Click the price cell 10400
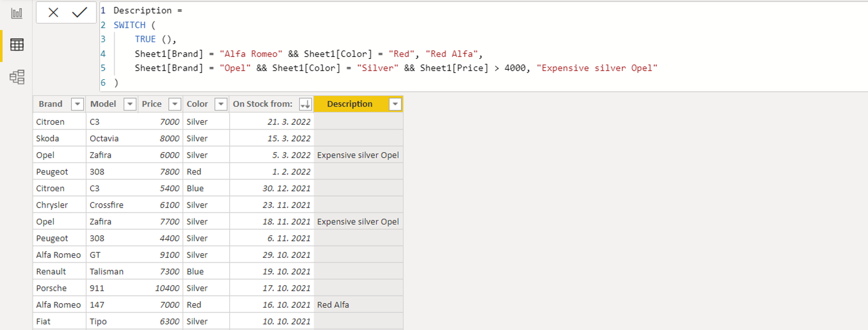This screenshot has height=330, width=868. [x=160, y=288]
